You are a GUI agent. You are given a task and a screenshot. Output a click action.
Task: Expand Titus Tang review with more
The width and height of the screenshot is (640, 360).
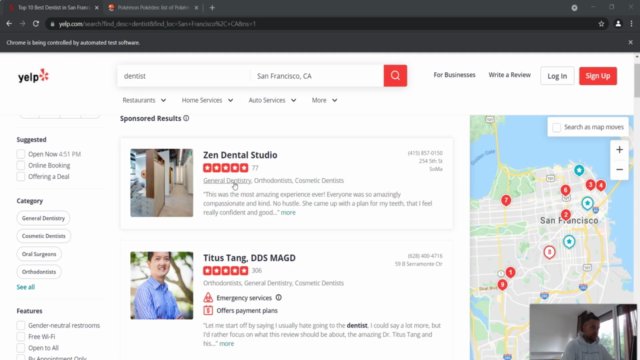pos(227,343)
